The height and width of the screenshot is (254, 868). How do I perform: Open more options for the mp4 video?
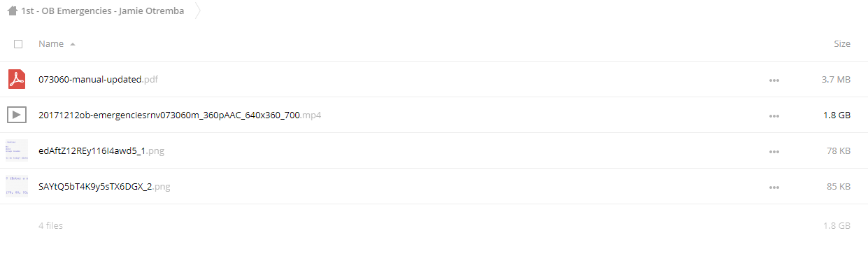pyautogui.click(x=774, y=115)
